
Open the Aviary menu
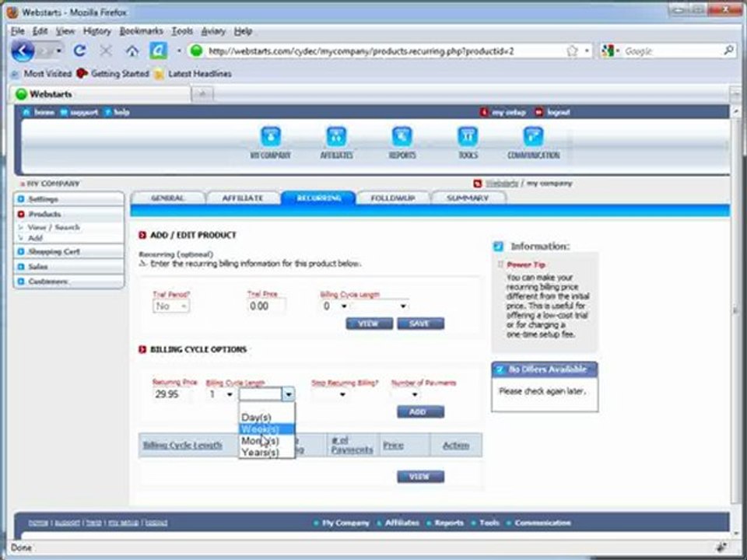(213, 31)
